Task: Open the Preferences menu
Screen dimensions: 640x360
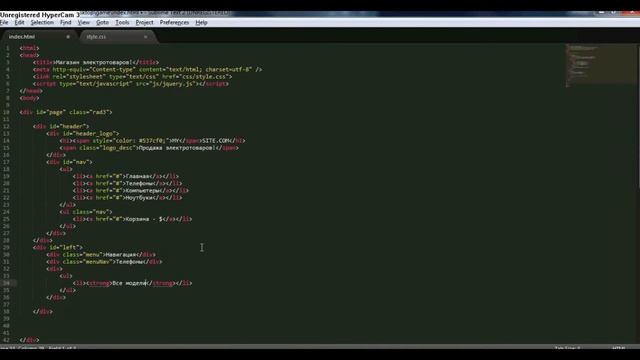Action: point(174,22)
